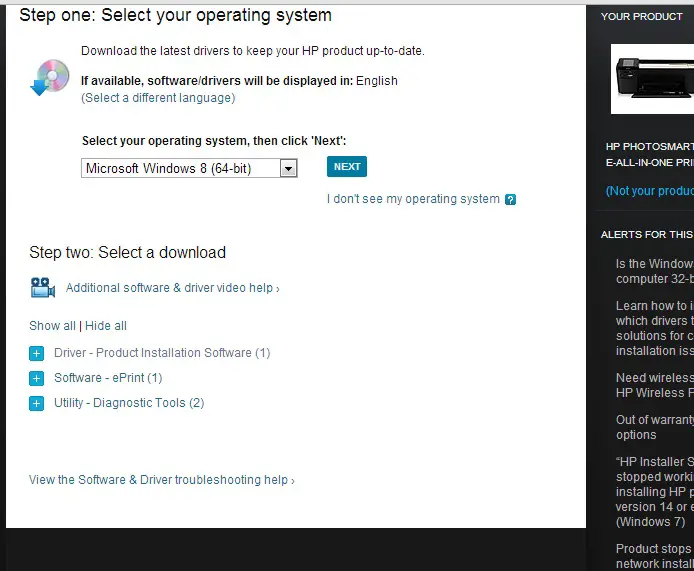Open the Product stops network install alert

pos(655,556)
